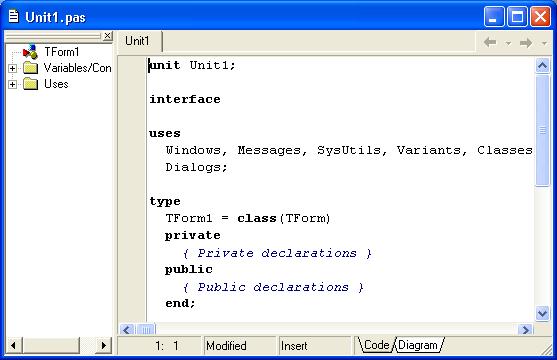Open the forward history dropdown arrow
This screenshot has width=557, height=360.
[x=544, y=43]
